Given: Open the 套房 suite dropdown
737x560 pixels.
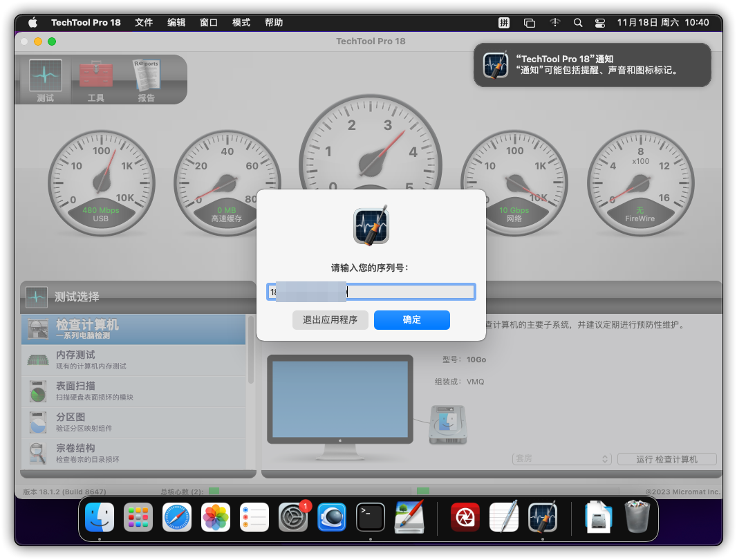Looking at the screenshot, I should tap(561, 459).
